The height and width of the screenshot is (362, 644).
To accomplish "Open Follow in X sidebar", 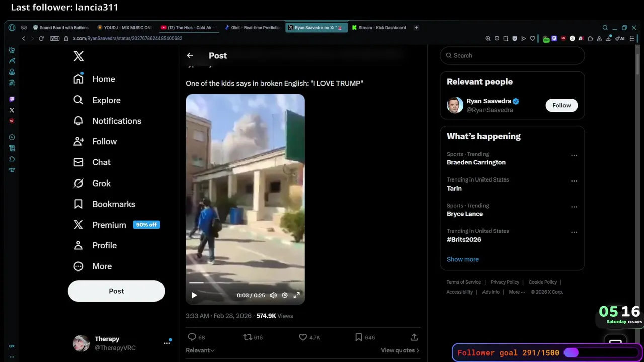I will click(95, 142).
